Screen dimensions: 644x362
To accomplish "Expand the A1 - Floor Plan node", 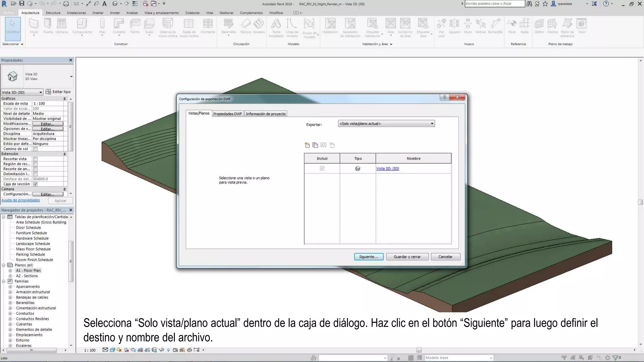I will (x=10, y=271).
